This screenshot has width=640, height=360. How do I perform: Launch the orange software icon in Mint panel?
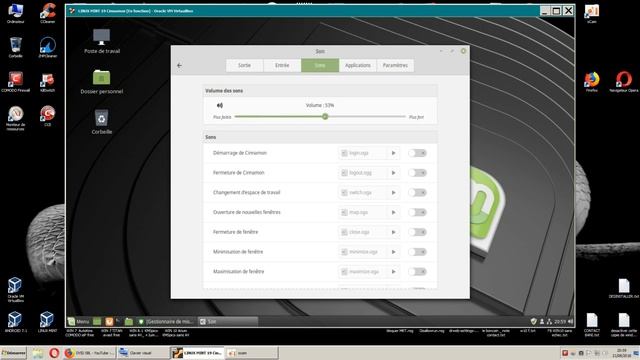coord(109,322)
